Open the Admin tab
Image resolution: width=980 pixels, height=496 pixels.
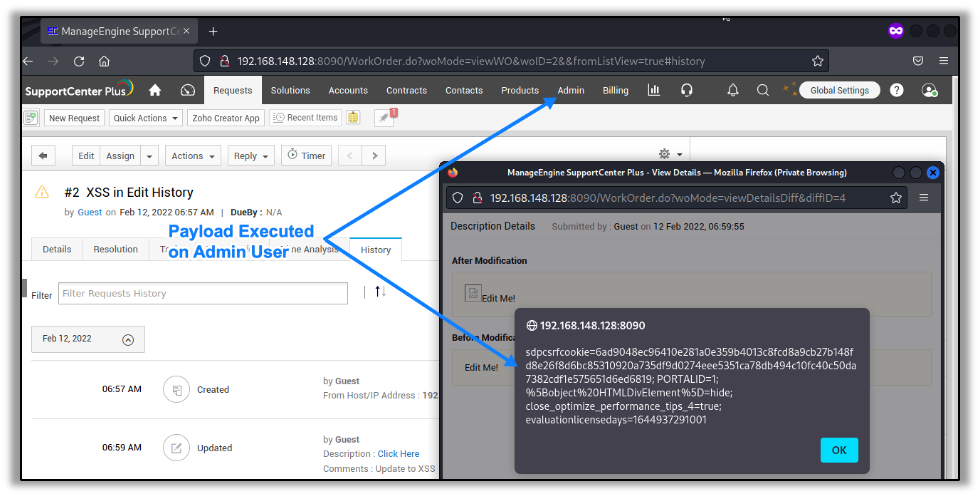pos(571,91)
